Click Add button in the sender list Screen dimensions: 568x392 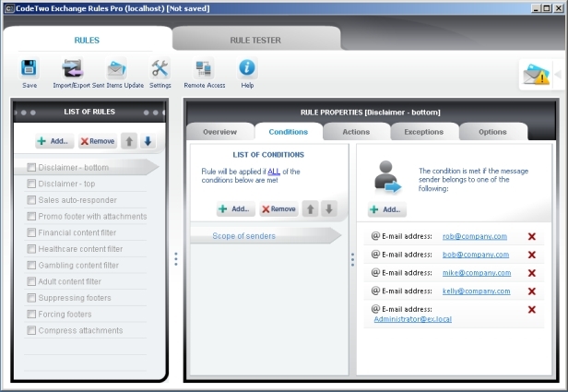387,209
